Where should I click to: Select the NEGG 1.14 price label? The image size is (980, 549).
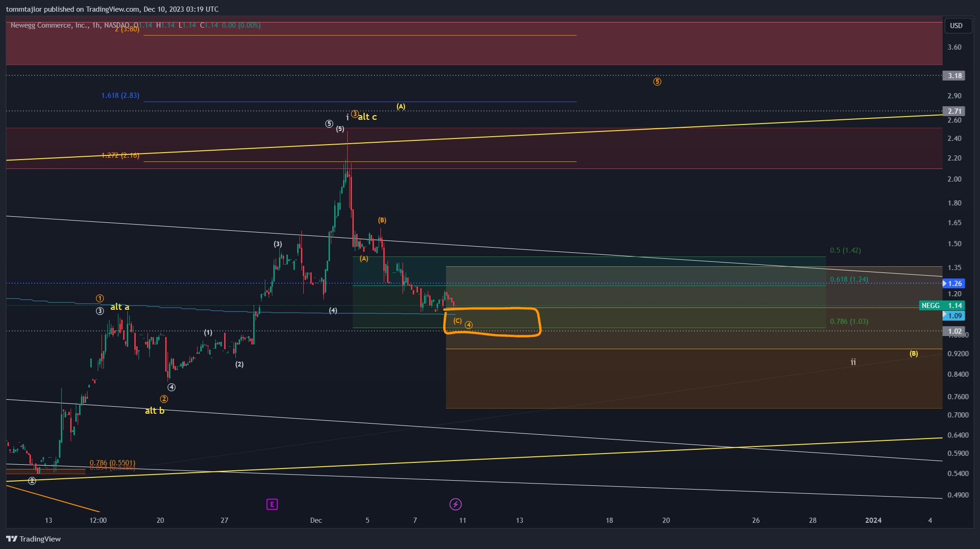tap(942, 305)
